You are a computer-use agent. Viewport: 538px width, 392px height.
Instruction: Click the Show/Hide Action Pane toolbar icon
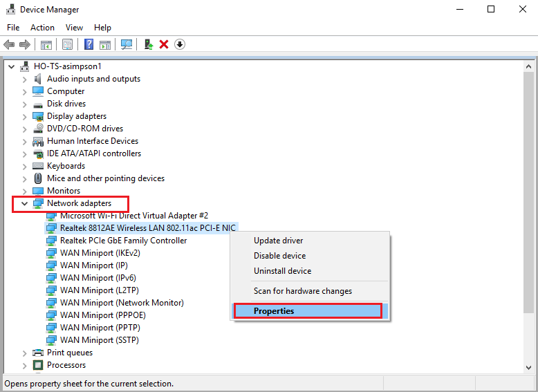tap(105, 44)
